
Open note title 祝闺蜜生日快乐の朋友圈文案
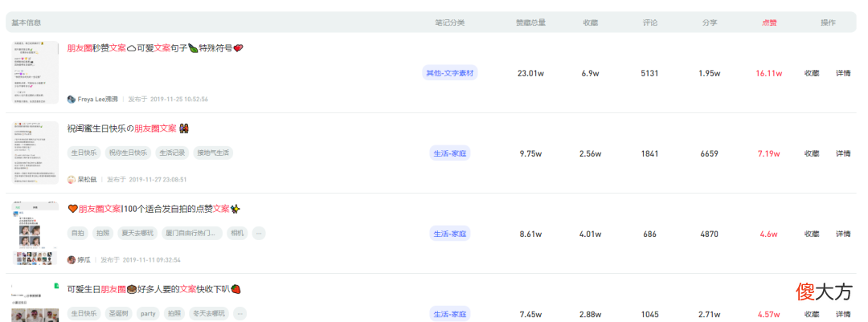tap(129, 128)
